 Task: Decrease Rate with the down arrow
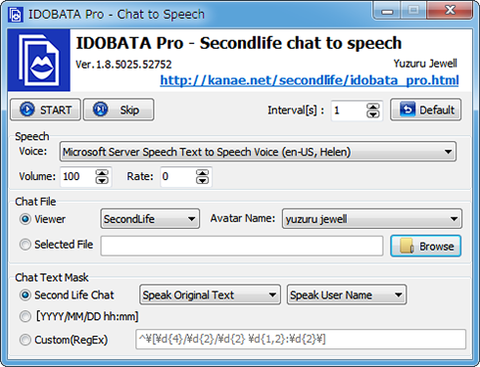tap(202, 180)
